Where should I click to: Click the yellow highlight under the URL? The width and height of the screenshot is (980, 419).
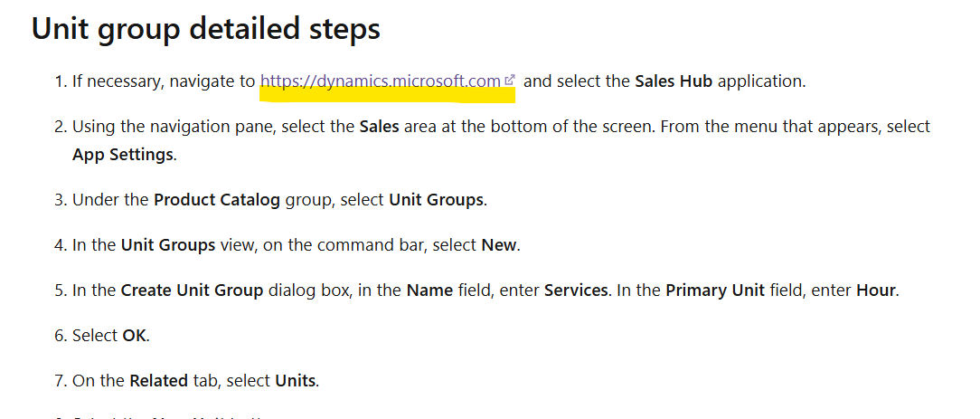(388, 94)
